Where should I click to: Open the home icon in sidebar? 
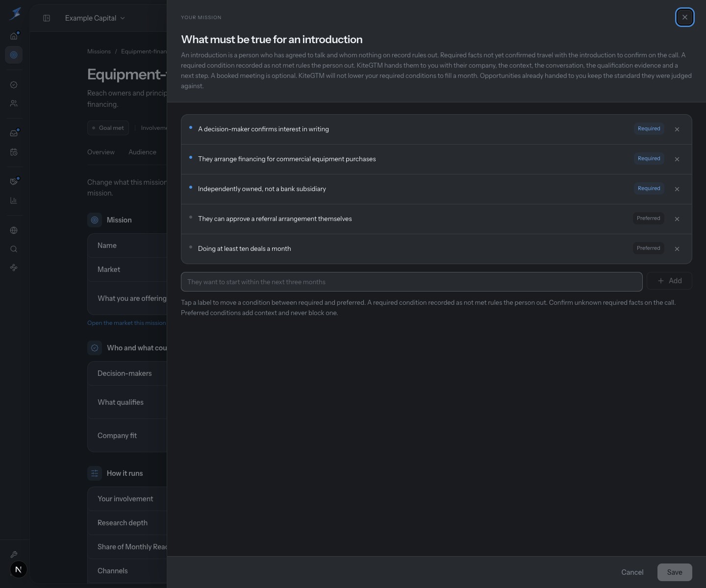click(14, 36)
